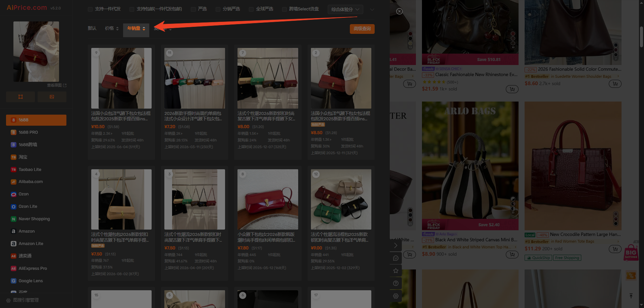Select the Ozon platform icon
This screenshot has width=644, height=308.
point(13,194)
